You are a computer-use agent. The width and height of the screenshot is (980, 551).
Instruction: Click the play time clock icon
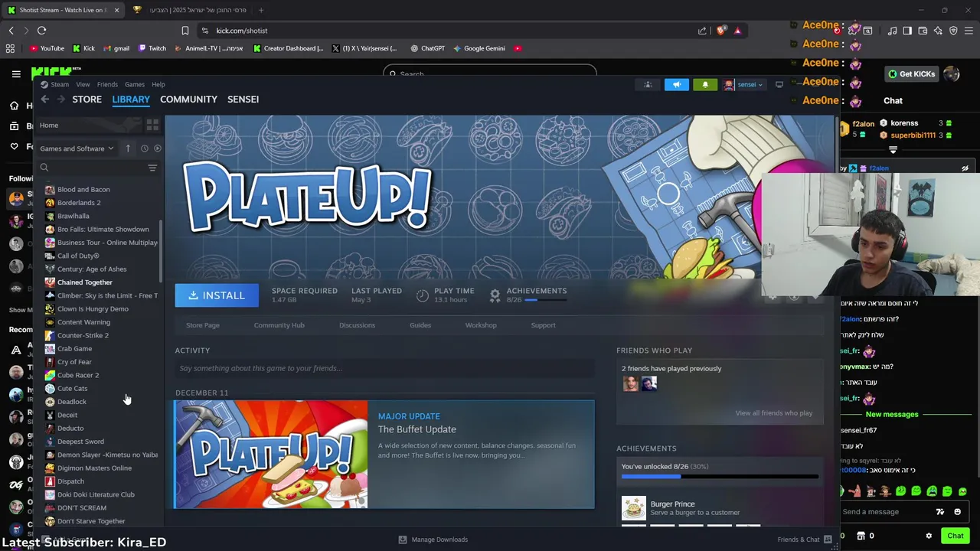423,295
